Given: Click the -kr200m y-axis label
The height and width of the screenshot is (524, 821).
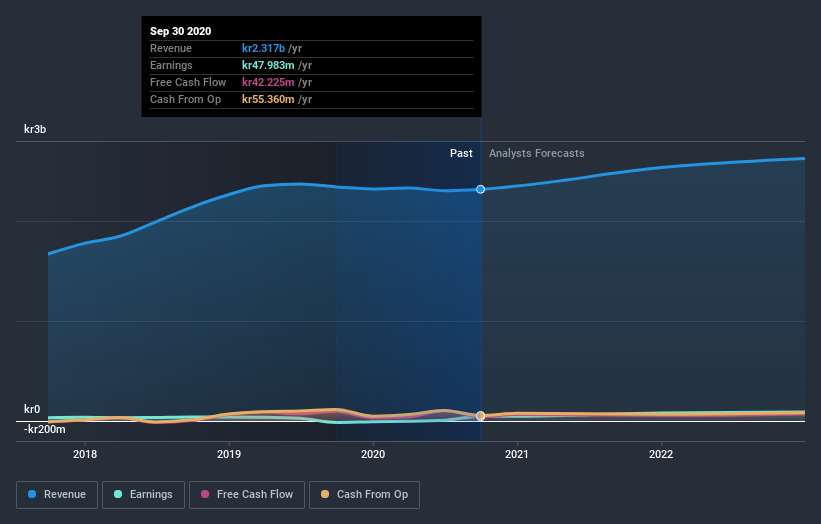Looking at the screenshot, I should [x=45, y=429].
